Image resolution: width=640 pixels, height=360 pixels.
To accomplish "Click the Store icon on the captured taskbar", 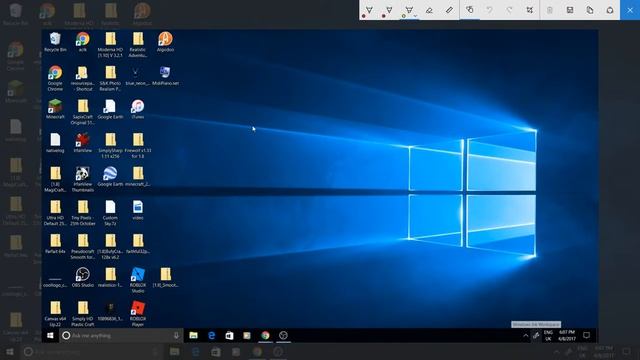I will click(x=229, y=336).
